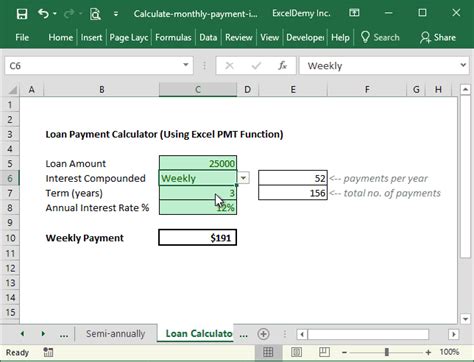Switch to the Home ribbon tab

tap(60, 37)
